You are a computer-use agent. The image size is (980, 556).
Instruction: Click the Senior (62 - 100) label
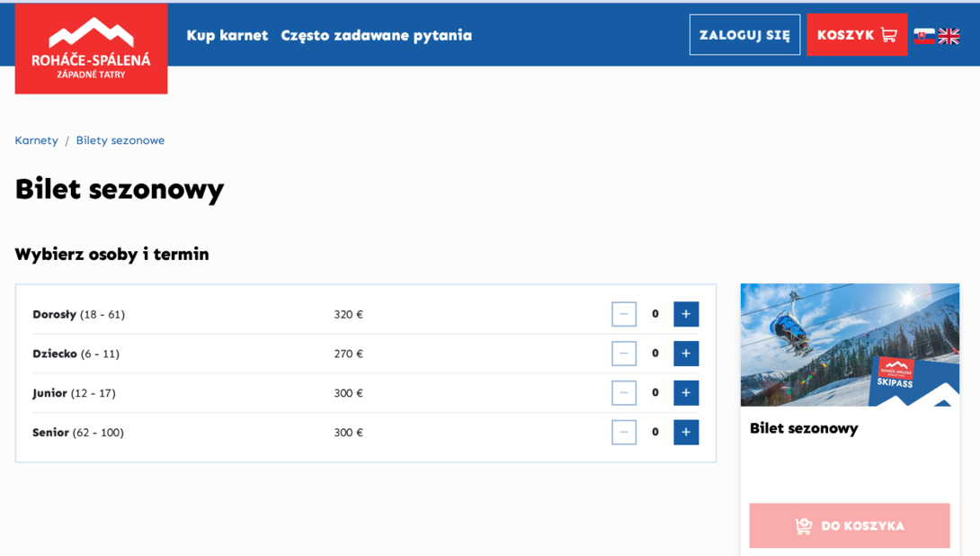pos(78,432)
